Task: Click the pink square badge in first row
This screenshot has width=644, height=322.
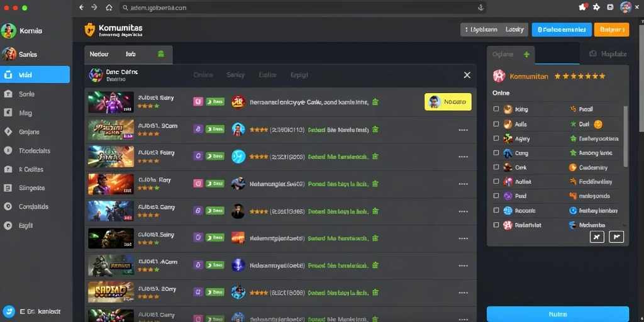Action: coord(198,101)
